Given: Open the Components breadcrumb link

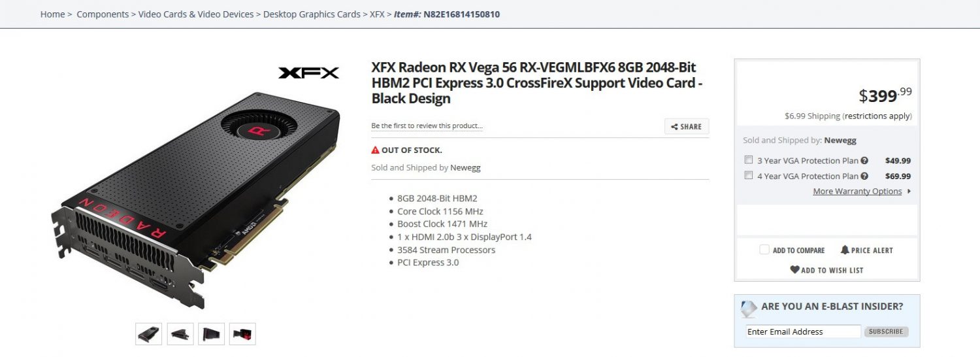Looking at the screenshot, I should (x=103, y=14).
